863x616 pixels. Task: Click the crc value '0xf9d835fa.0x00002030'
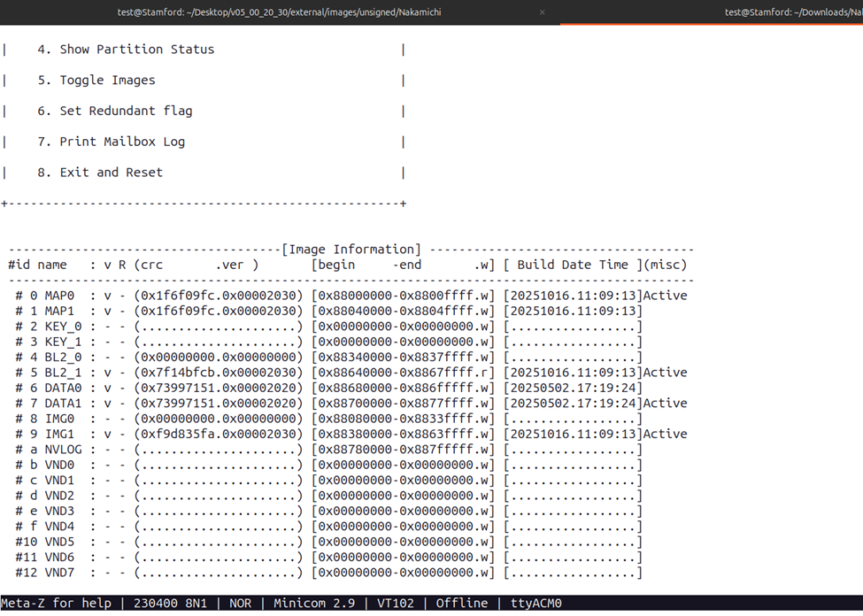(219, 435)
